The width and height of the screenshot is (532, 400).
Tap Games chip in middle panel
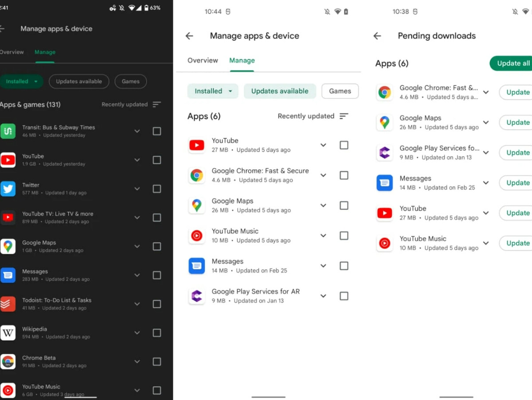[340, 91]
